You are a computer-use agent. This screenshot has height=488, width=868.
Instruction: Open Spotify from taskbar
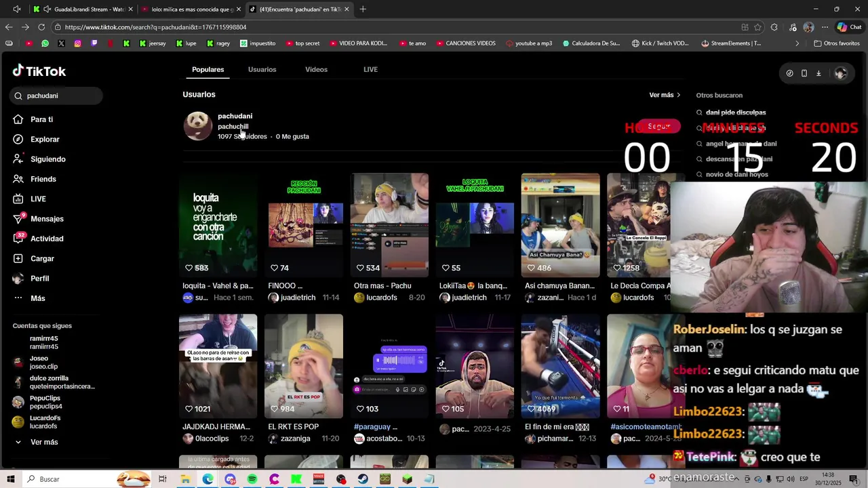click(x=252, y=479)
